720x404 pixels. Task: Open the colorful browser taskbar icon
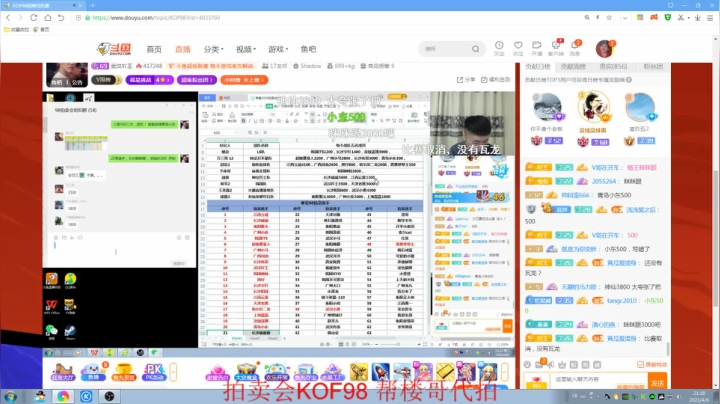[63, 396]
